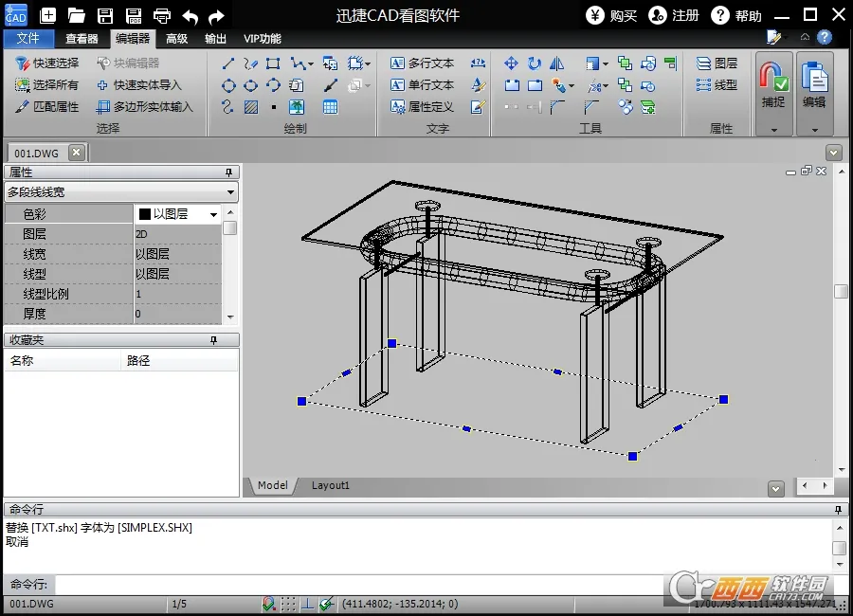Click the edit text note icon
The width and height of the screenshot is (853, 616).
478,107
